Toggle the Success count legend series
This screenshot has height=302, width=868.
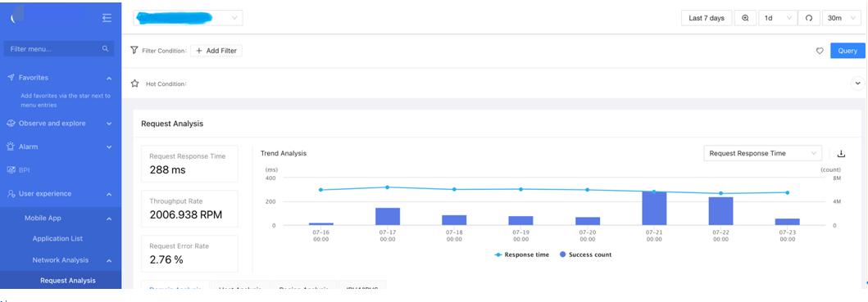586,255
